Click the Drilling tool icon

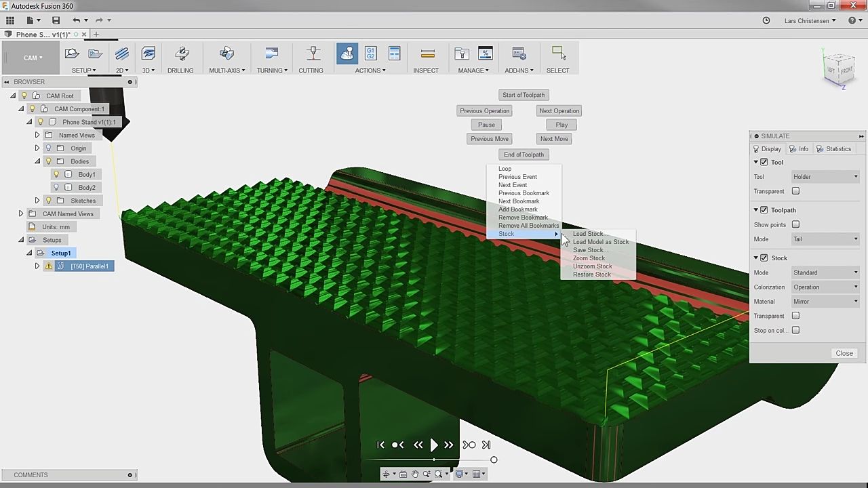tap(181, 54)
